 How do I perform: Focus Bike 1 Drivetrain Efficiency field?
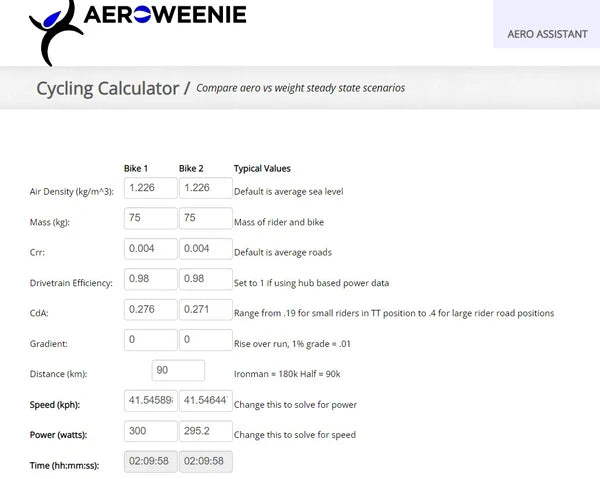coord(150,280)
